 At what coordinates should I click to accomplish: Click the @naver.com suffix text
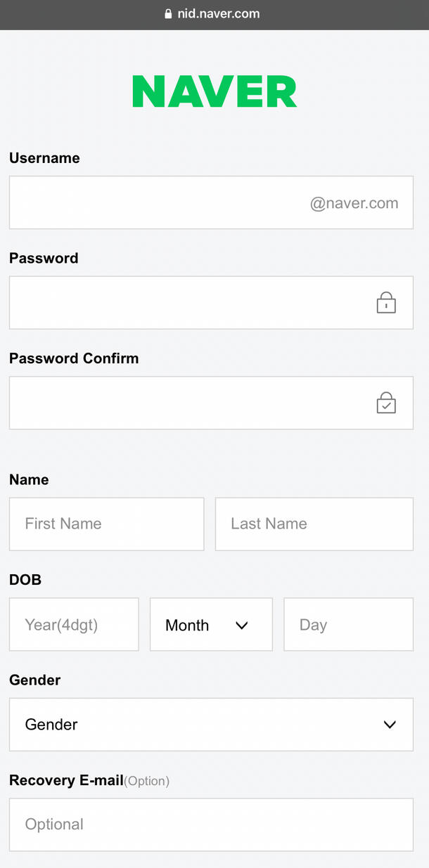[x=354, y=204]
